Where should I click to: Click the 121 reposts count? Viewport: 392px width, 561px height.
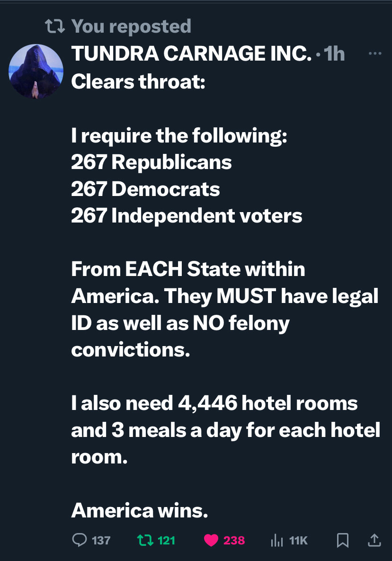166,540
